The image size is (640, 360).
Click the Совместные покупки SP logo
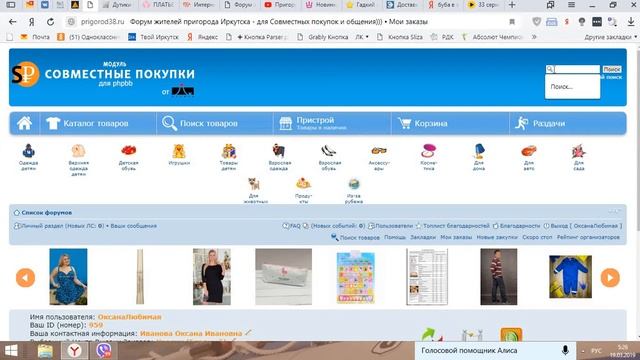click(26, 74)
